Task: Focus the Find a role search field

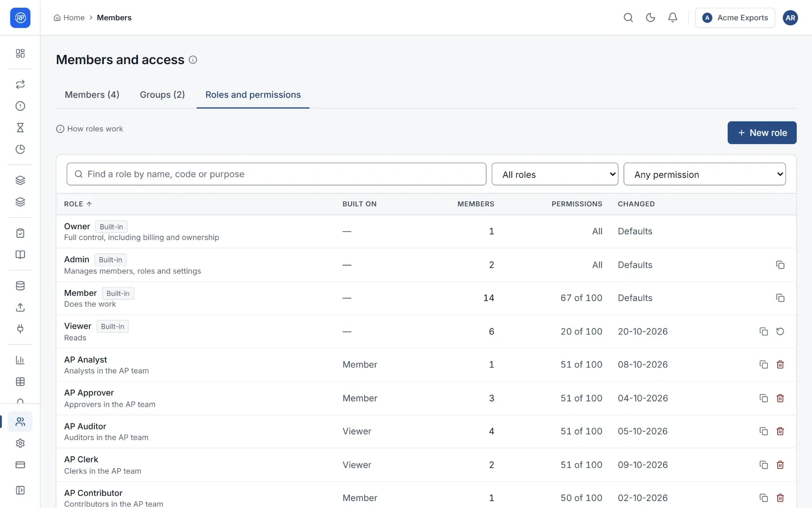Action: point(276,174)
